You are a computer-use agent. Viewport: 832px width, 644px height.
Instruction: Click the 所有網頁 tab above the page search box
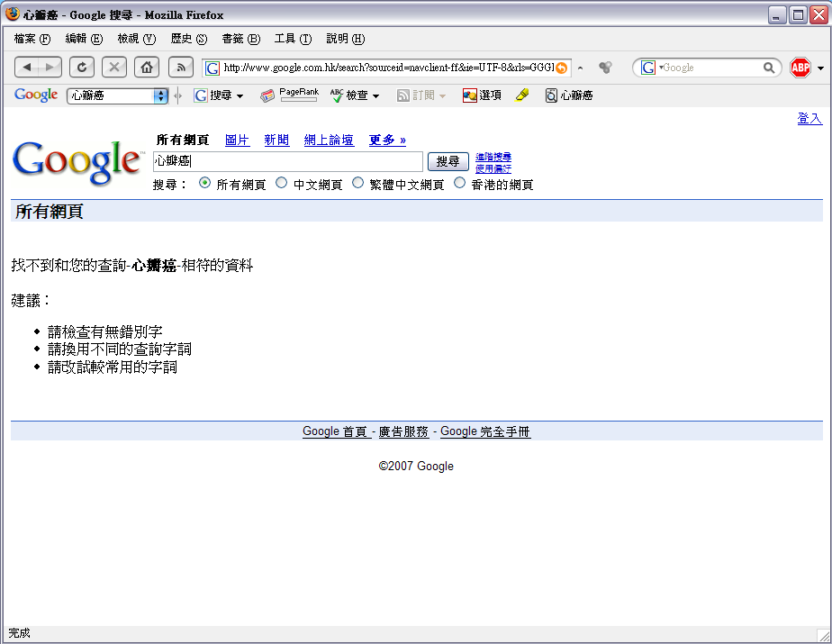pyautogui.click(x=183, y=140)
